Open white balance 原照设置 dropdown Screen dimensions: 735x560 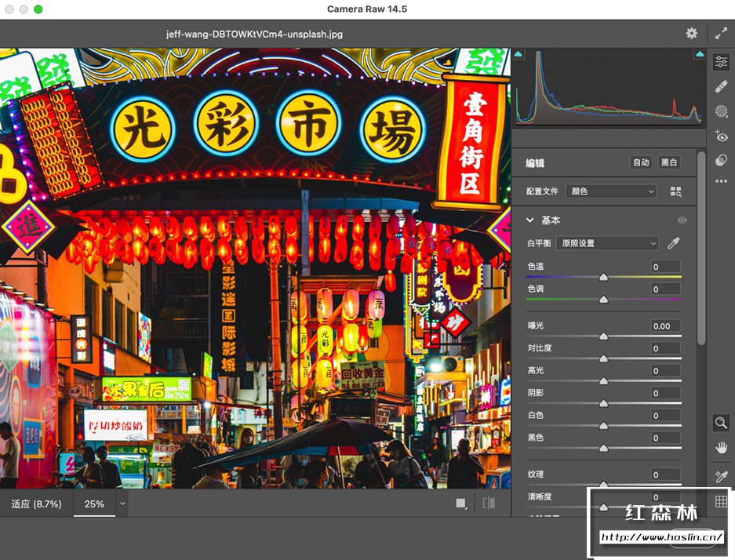[x=607, y=244]
